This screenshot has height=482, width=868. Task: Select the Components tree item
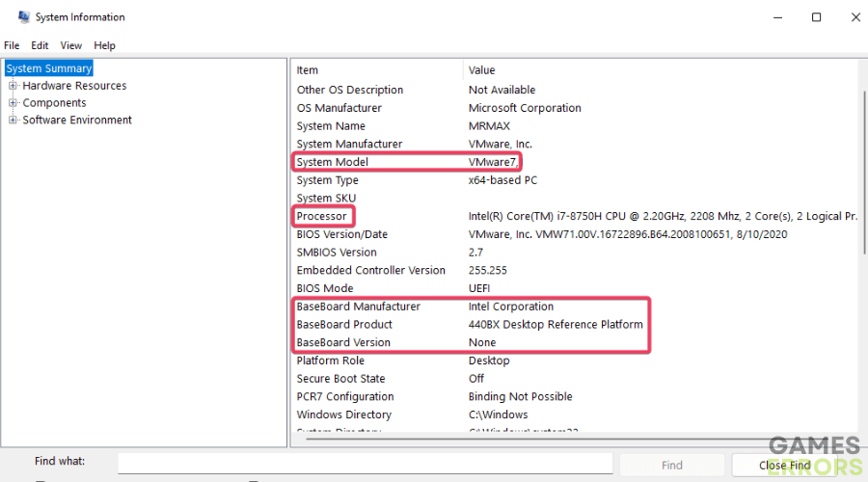coord(54,103)
